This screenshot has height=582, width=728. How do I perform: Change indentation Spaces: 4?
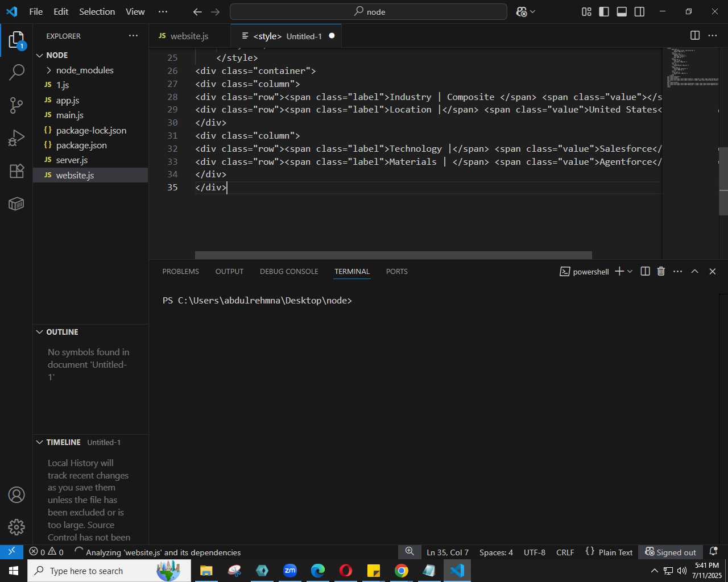(496, 552)
